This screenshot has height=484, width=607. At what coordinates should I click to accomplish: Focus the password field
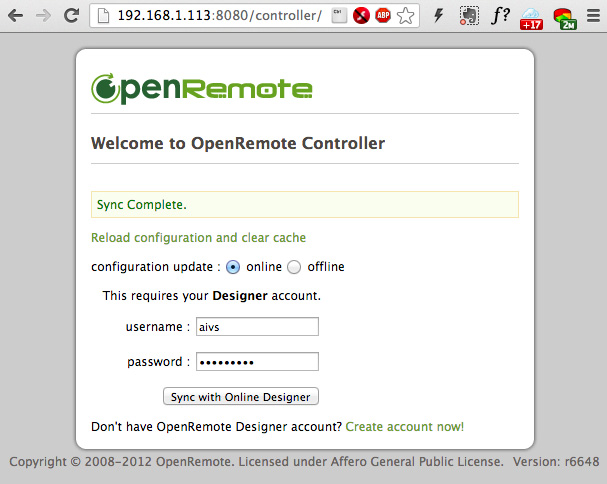tap(257, 362)
